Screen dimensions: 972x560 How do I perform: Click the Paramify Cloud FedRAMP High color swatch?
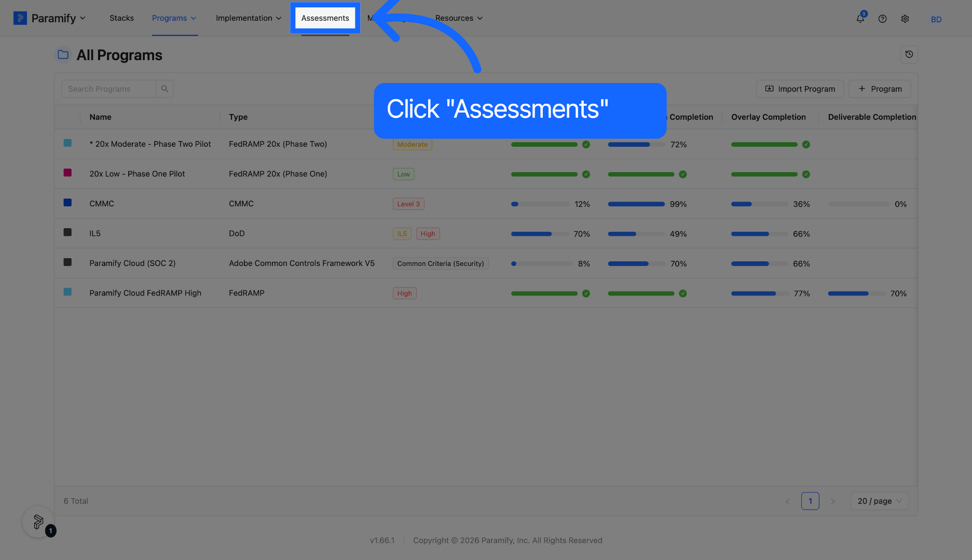67,292
